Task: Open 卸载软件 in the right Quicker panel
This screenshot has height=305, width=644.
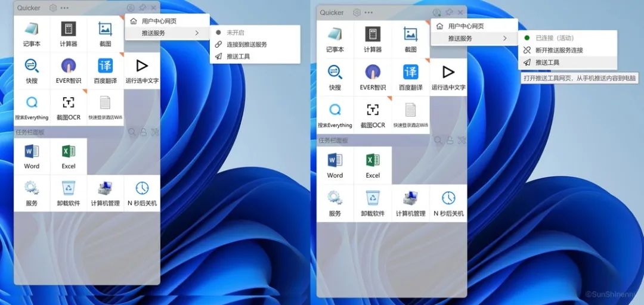Action: pos(373,203)
